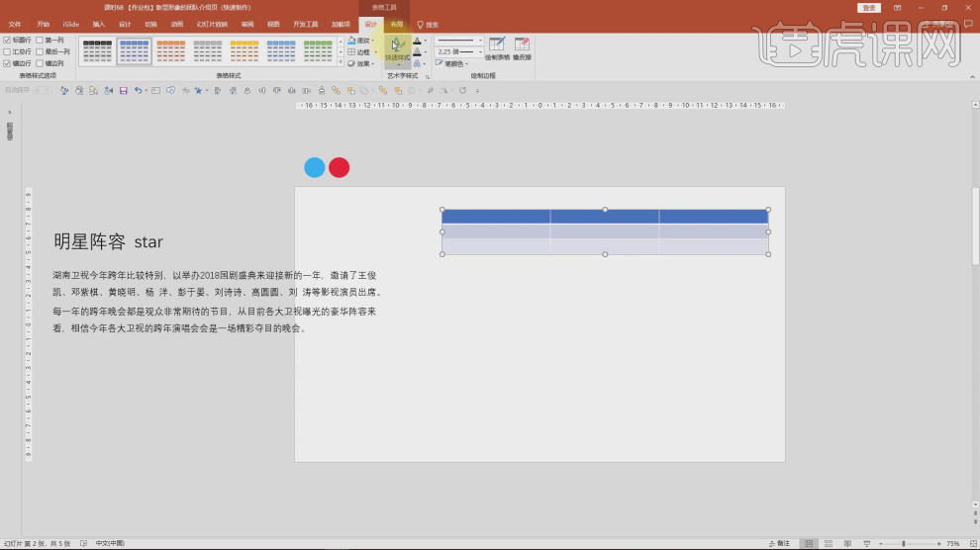This screenshot has height=550, width=980.
Task: Switch to the 切换 (Transitions) tab
Action: pos(150,25)
